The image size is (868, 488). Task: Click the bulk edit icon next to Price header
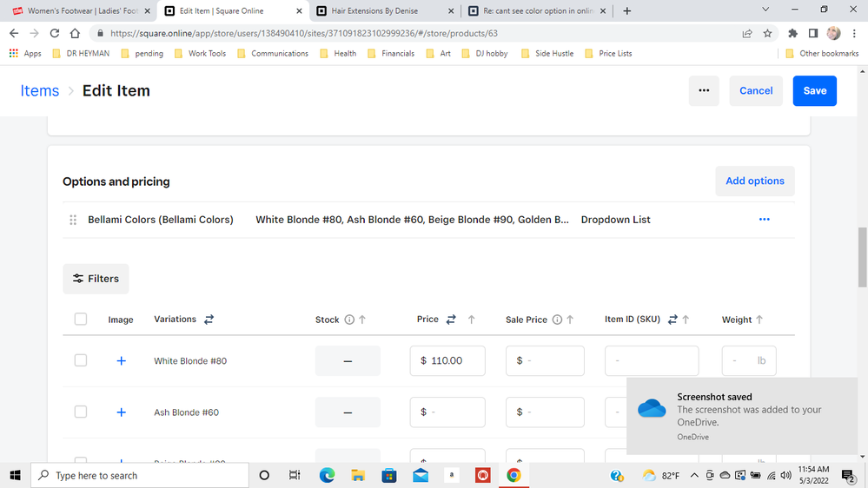(451, 320)
